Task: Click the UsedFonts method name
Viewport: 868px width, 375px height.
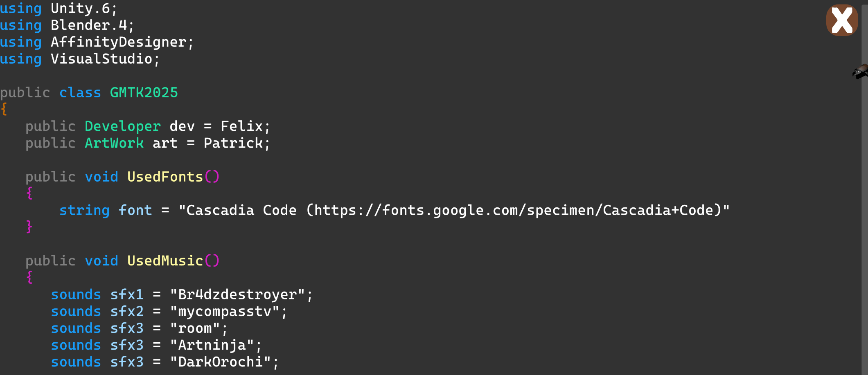Action: coord(165,177)
